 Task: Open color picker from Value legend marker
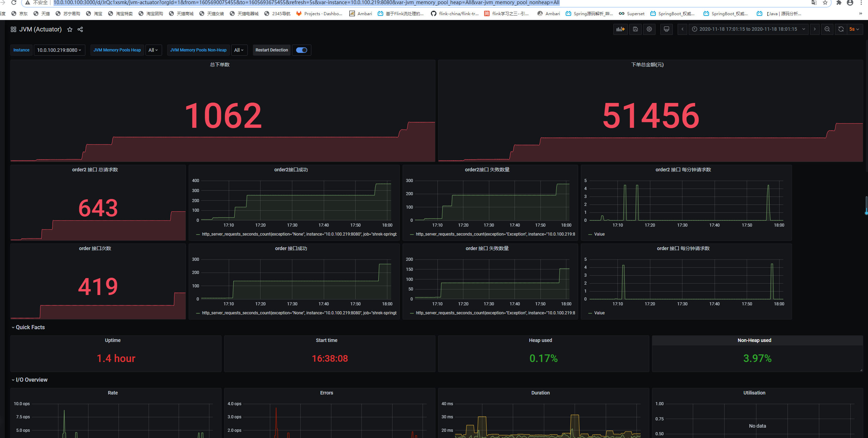pyautogui.click(x=589, y=234)
